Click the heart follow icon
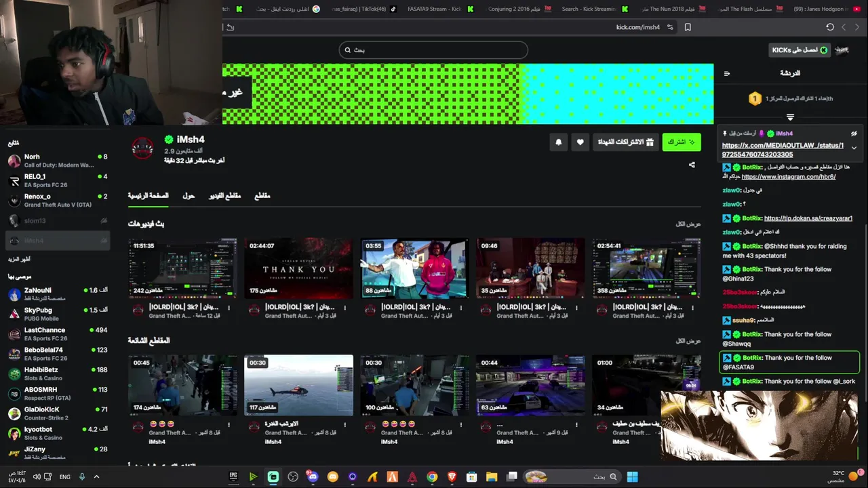Image resolution: width=868 pixels, height=488 pixels. coord(580,142)
